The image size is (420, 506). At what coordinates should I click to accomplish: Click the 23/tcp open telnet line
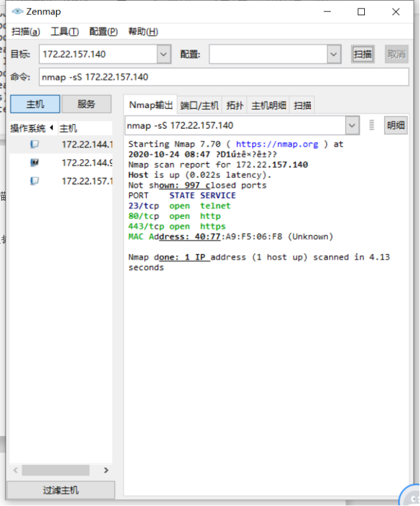click(x=179, y=206)
